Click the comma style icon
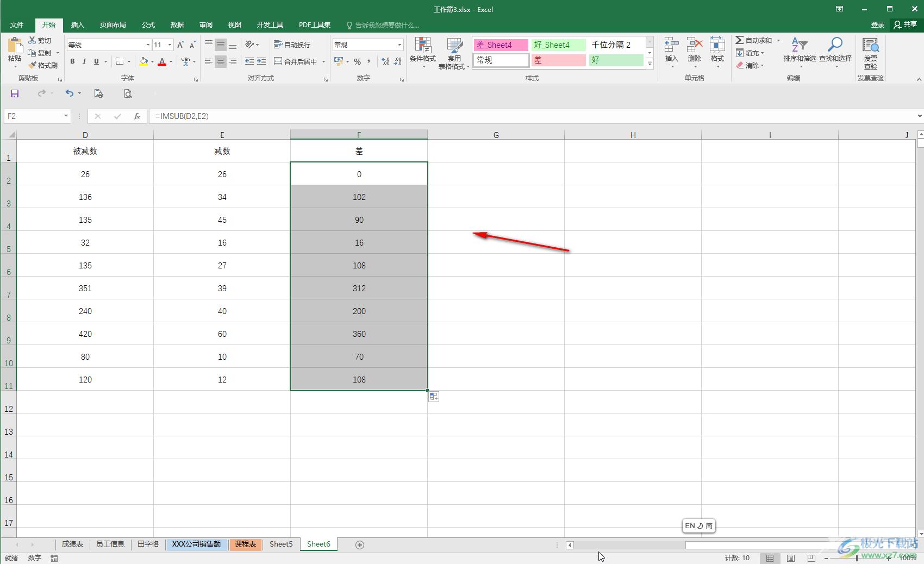Screen dimensions: 924x564 click(369, 61)
